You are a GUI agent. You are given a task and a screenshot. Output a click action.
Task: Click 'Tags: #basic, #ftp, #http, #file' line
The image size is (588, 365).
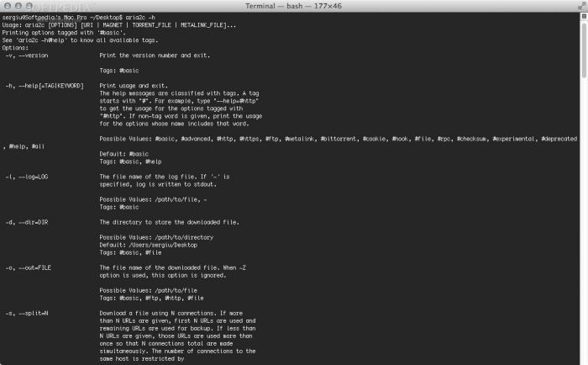tap(151, 298)
